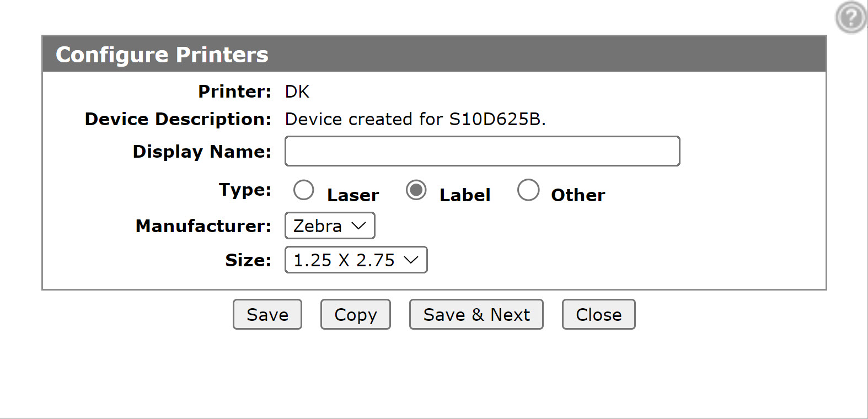
Task: Click the Printer name DK
Action: click(x=297, y=92)
